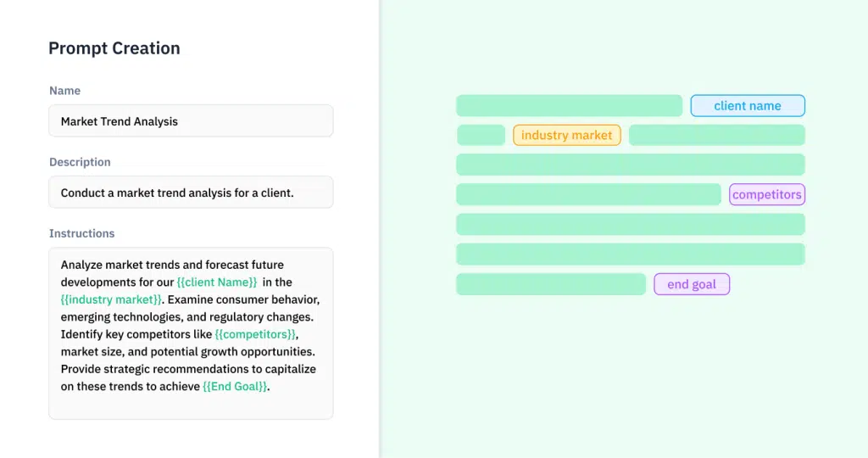Click the Name input field

(x=191, y=120)
